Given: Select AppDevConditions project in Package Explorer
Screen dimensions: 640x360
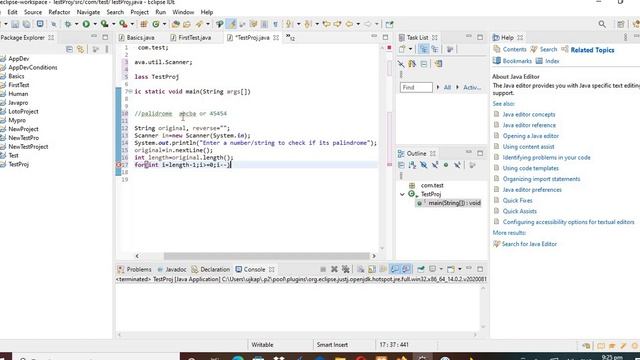Looking at the screenshot, I should coord(33,67).
